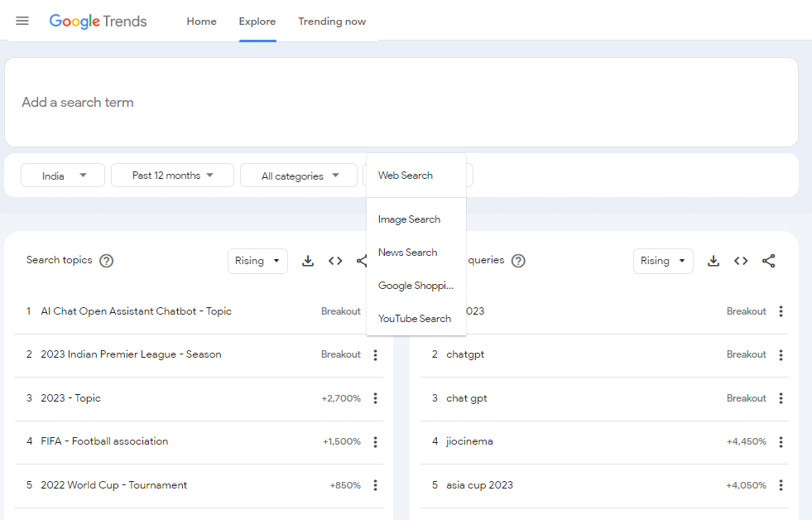This screenshot has height=520, width=812.
Task: Open FIFA - Football association topic
Action: coord(104,441)
